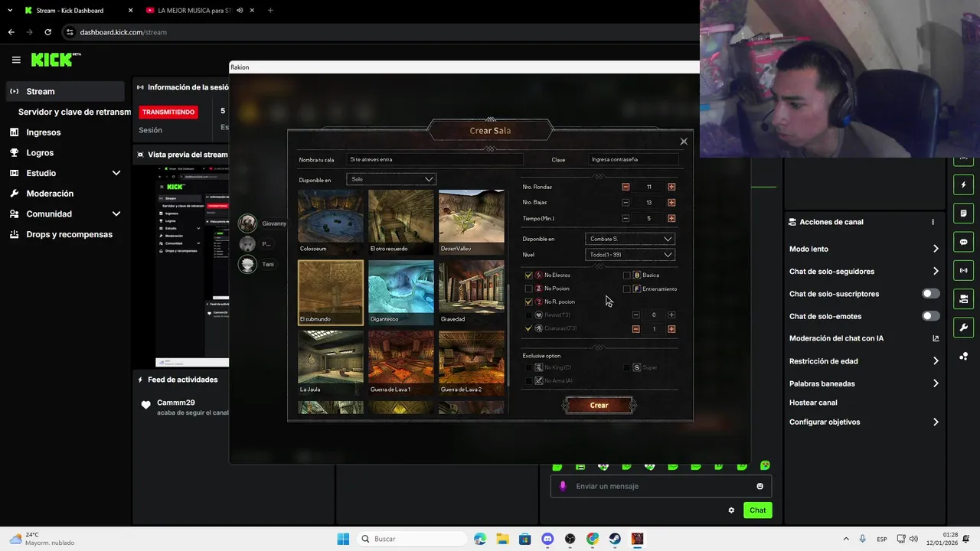Open Configurar objetivos

(x=864, y=422)
